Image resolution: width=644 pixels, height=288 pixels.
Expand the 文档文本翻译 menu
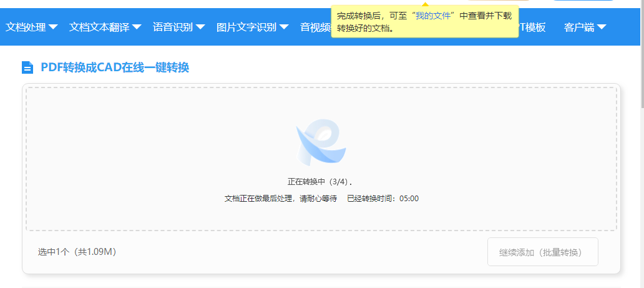pos(105,27)
